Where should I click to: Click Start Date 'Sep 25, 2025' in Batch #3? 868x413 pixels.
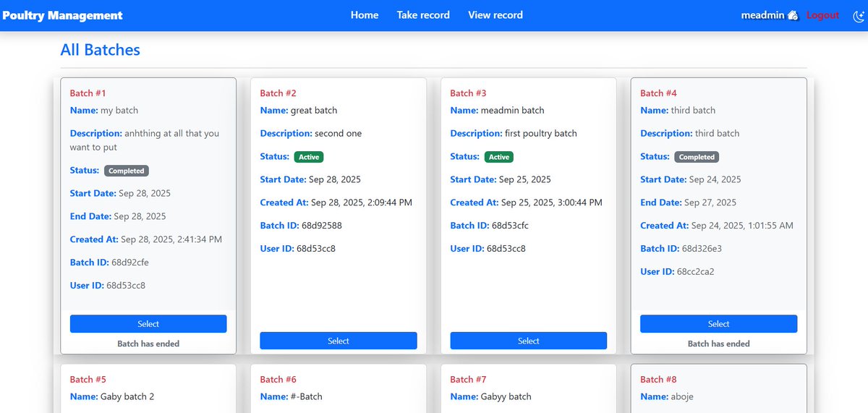pyautogui.click(x=525, y=179)
